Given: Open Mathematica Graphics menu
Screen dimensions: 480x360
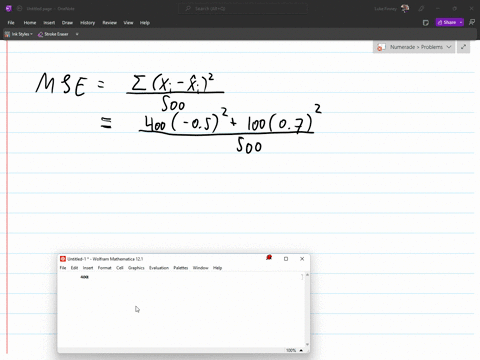Looking at the screenshot, I should tap(136, 268).
